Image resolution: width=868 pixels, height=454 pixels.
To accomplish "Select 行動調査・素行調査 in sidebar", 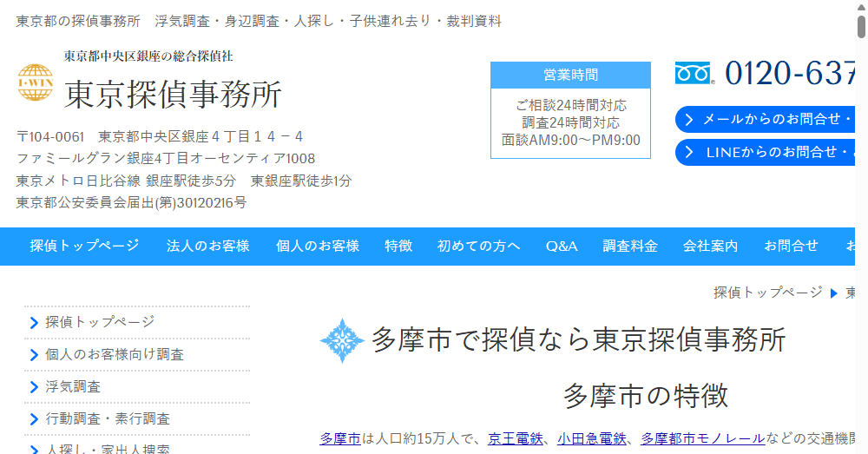I will coord(108,418).
